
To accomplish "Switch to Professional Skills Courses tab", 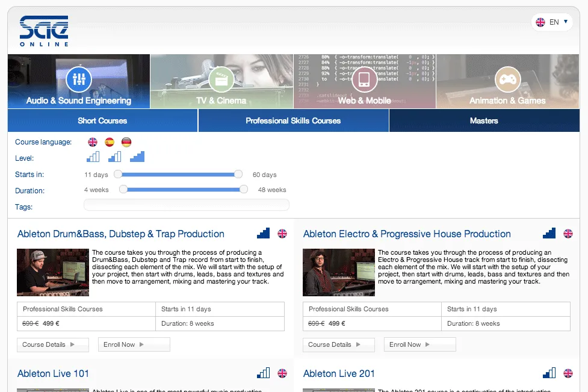I will 293,120.
